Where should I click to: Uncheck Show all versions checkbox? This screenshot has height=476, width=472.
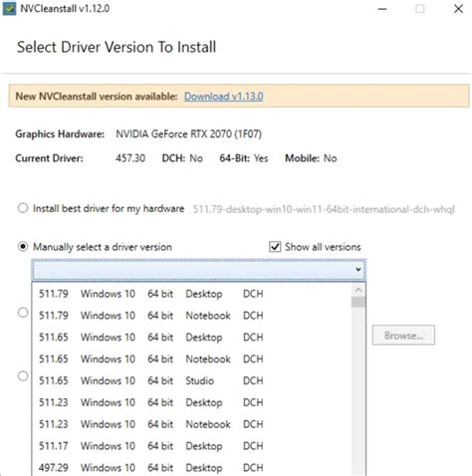tap(275, 247)
